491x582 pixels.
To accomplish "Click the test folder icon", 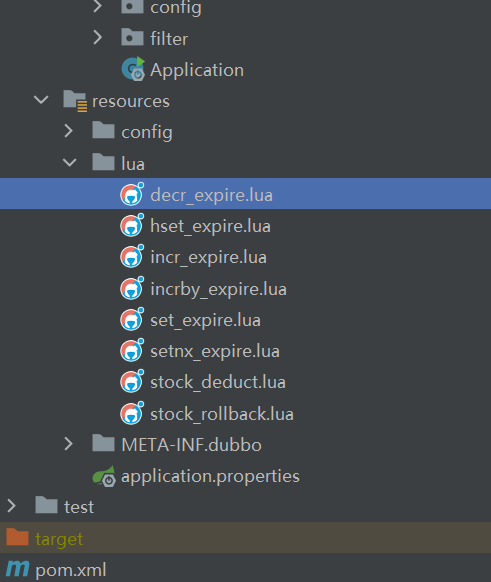I will 46,505.
